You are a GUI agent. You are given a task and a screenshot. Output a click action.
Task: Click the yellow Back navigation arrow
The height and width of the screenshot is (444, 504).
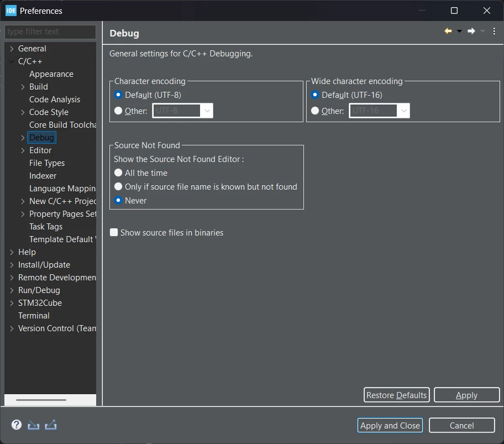(x=448, y=31)
